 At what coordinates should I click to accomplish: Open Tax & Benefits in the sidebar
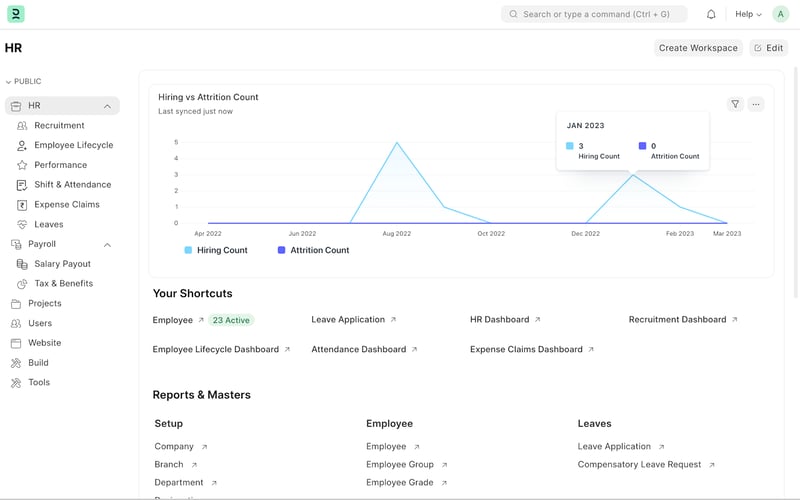pos(64,284)
